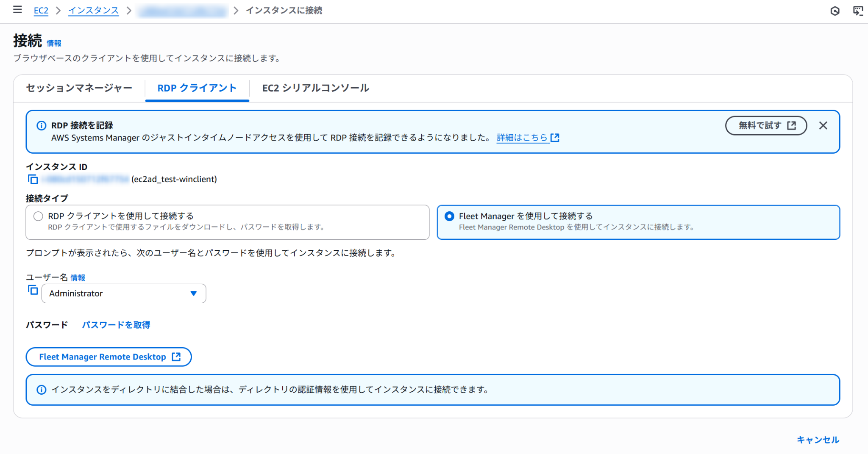Click the パスワードを取得 link

pyautogui.click(x=116, y=325)
